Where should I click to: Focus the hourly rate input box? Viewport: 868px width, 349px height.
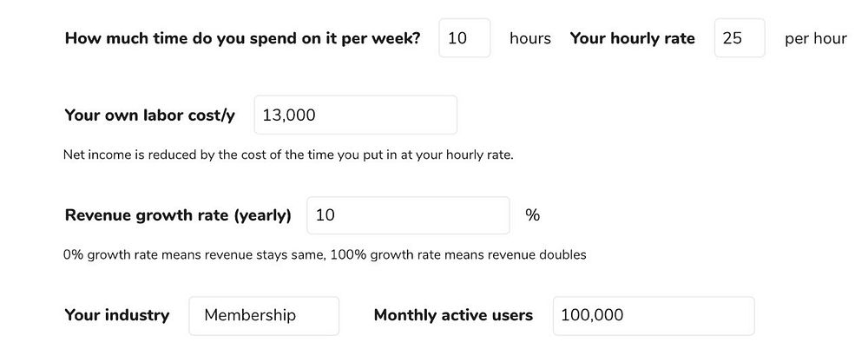[x=740, y=38]
